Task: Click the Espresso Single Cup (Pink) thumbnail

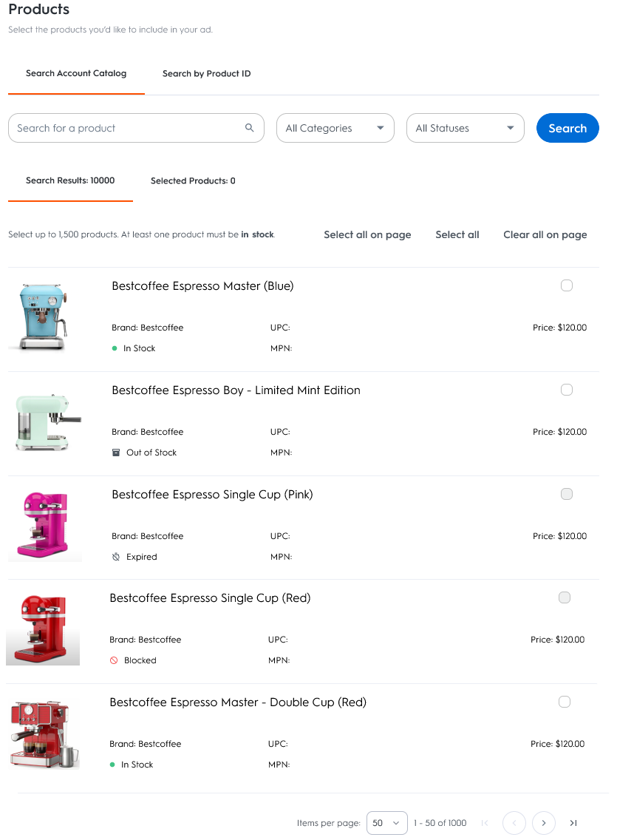Action: pyautogui.click(x=46, y=526)
